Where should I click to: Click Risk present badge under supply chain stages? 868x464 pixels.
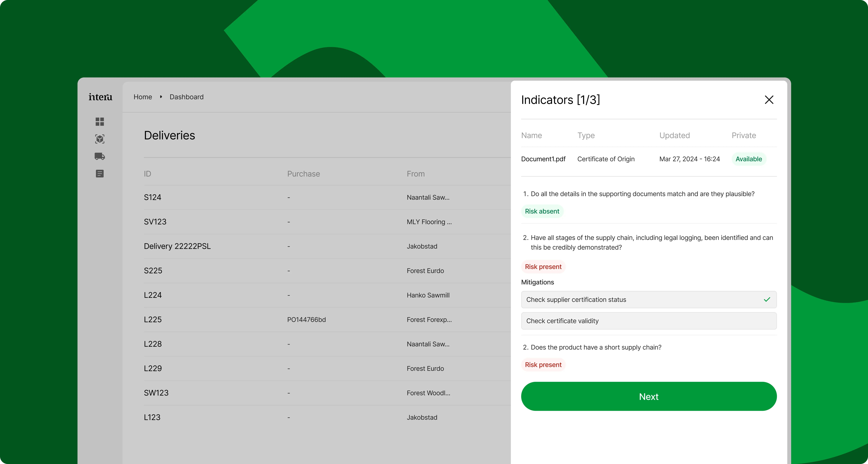543,267
